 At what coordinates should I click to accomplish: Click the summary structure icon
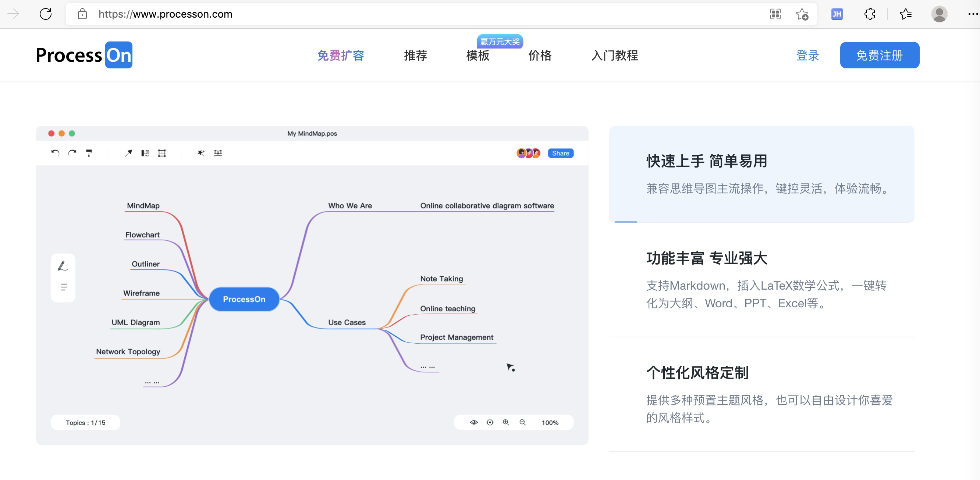[x=145, y=153]
